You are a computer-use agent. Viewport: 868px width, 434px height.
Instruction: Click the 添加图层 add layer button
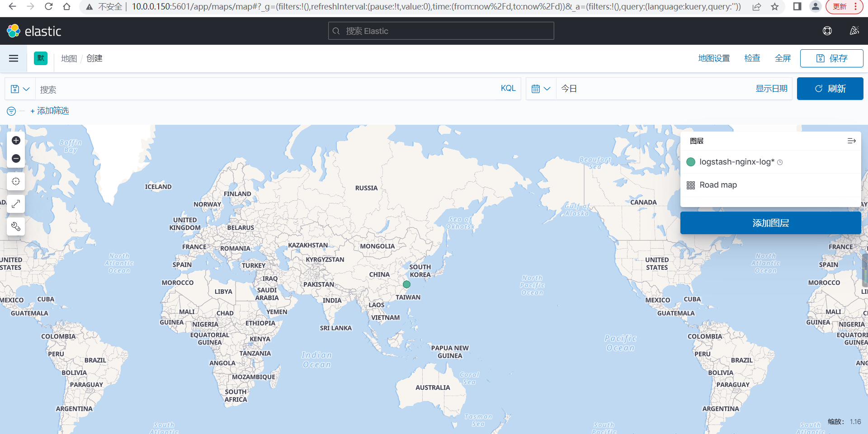click(x=770, y=223)
